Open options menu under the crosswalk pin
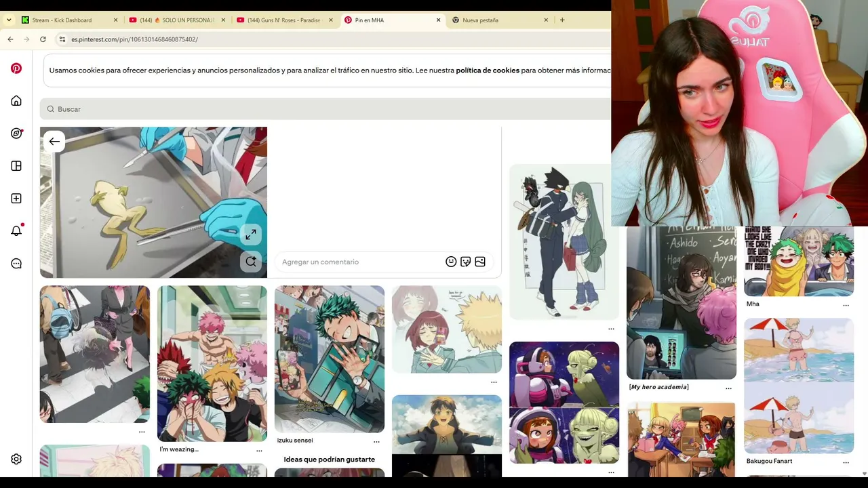Screen dimensions: 868x488 (x=142, y=432)
